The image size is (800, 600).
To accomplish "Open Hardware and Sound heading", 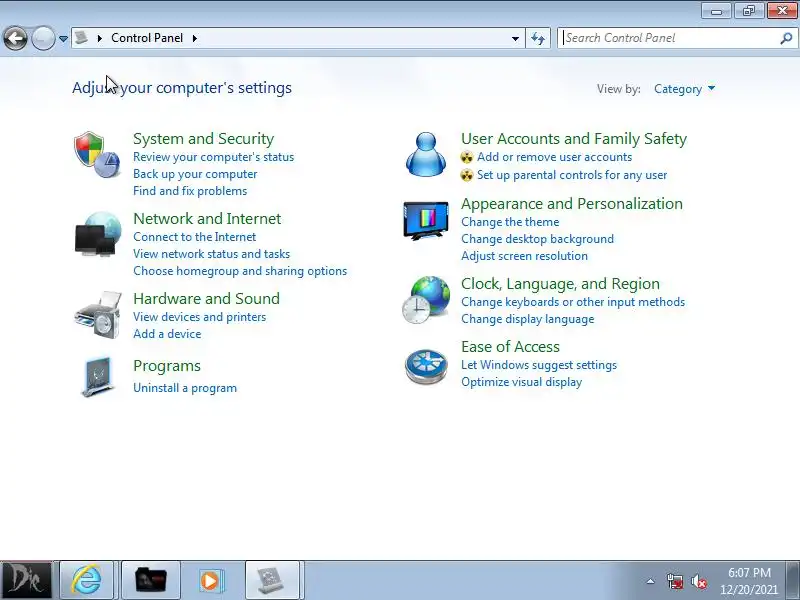I will pyautogui.click(x=206, y=298).
